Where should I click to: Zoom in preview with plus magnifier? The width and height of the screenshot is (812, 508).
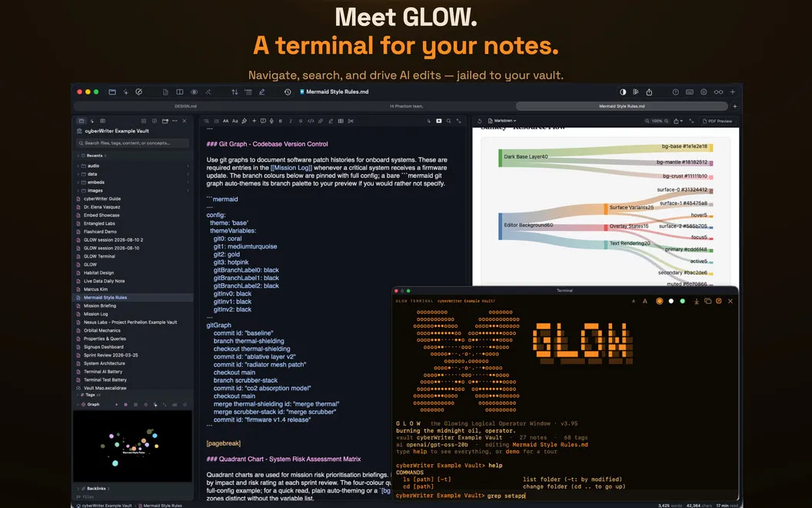pos(667,121)
